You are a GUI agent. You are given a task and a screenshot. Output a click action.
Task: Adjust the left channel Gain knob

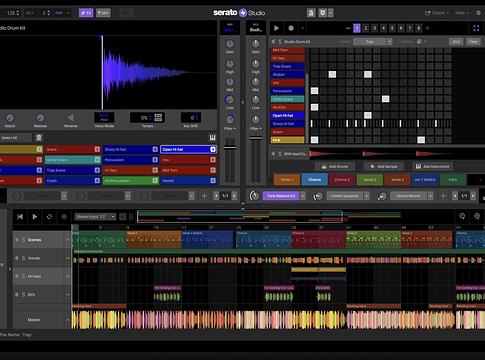230,44
